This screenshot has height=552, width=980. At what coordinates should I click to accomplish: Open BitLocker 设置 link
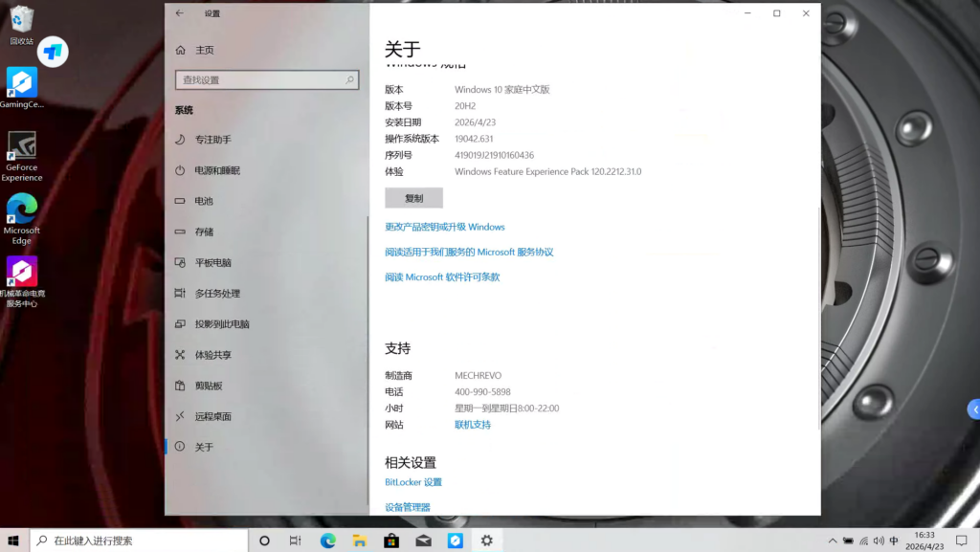[x=413, y=482]
